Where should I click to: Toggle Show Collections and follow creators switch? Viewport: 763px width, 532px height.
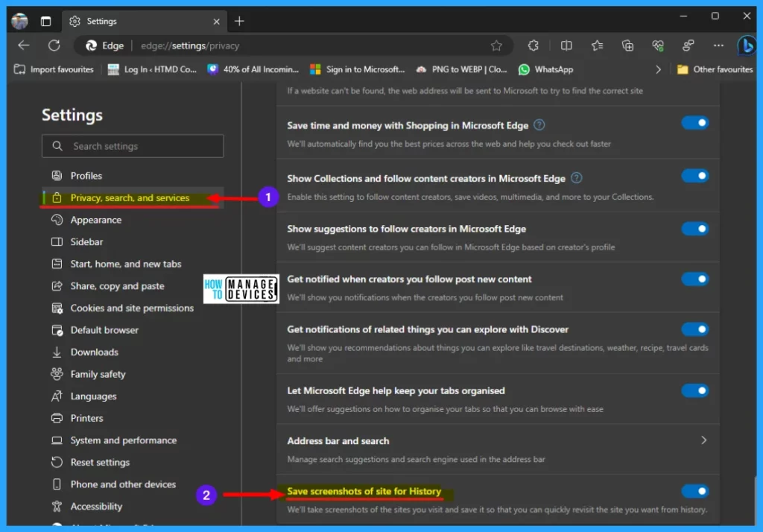(695, 176)
